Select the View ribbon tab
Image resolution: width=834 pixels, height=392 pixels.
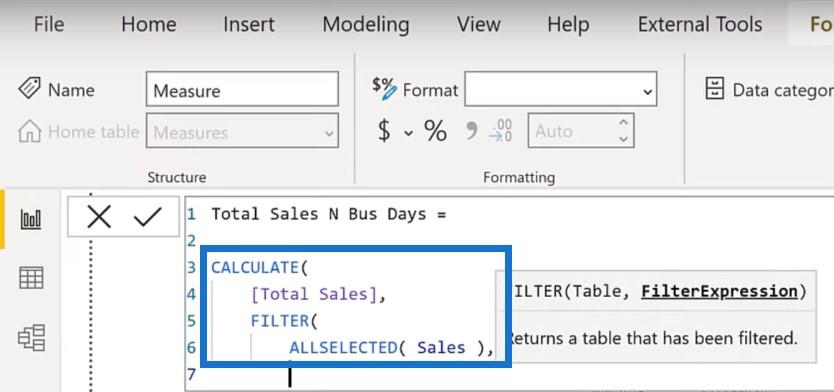point(478,24)
